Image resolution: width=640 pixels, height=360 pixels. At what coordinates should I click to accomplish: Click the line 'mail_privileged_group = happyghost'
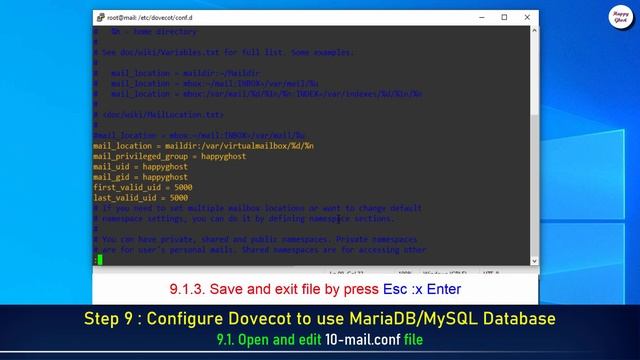pyautogui.click(x=169, y=156)
